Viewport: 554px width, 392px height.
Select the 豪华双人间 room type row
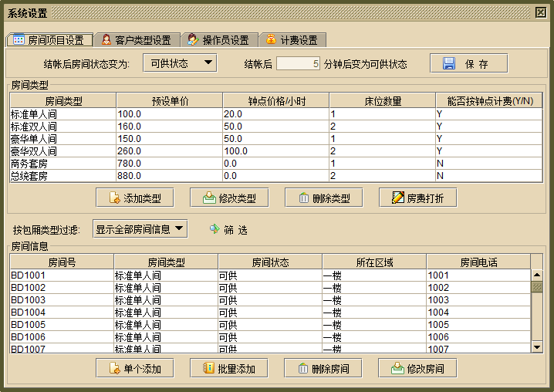coord(276,151)
